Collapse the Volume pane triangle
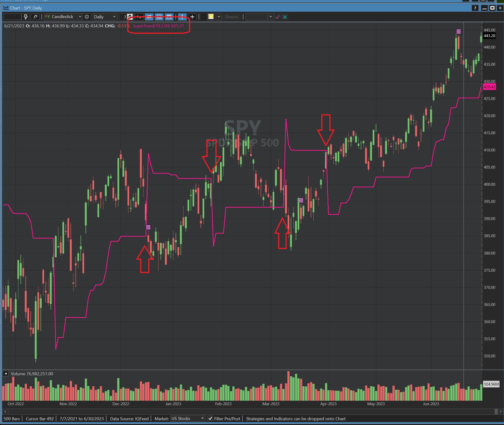Screen dimensions: 504x425 (6, 373)
